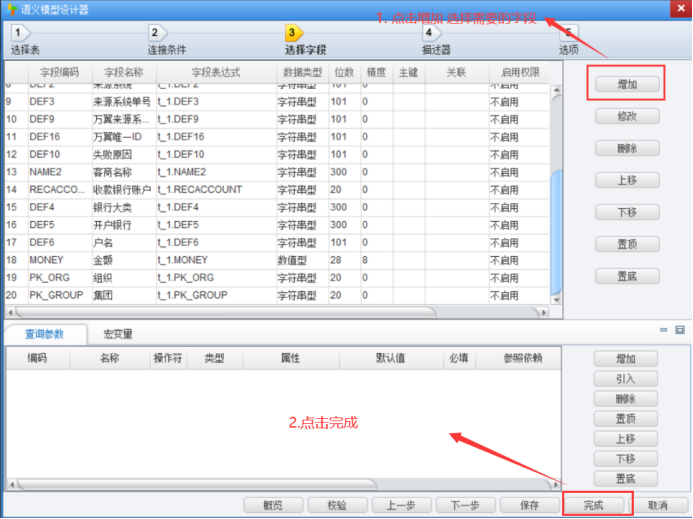The width and height of the screenshot is (693, 519).
Task: Select field name 失败原因
Action: pyautogui.click(x=124, y=155)
